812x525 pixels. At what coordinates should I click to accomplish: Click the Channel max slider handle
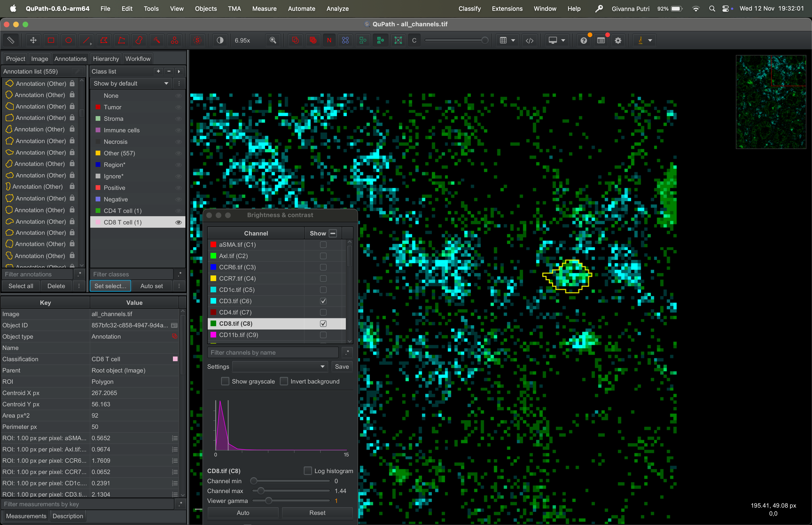click(261, 491)
